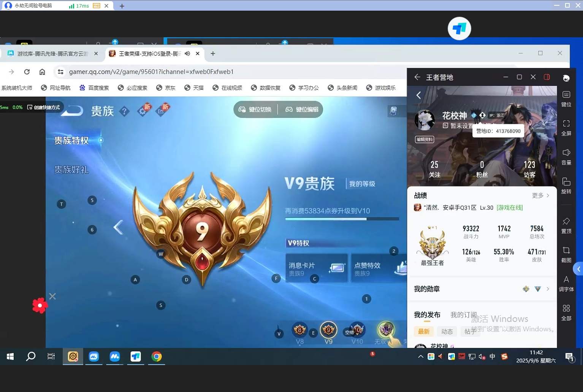This screenshot has height=392, width=583.
Task: Toggle 键位切换 key layout switch
Action: 255,110
